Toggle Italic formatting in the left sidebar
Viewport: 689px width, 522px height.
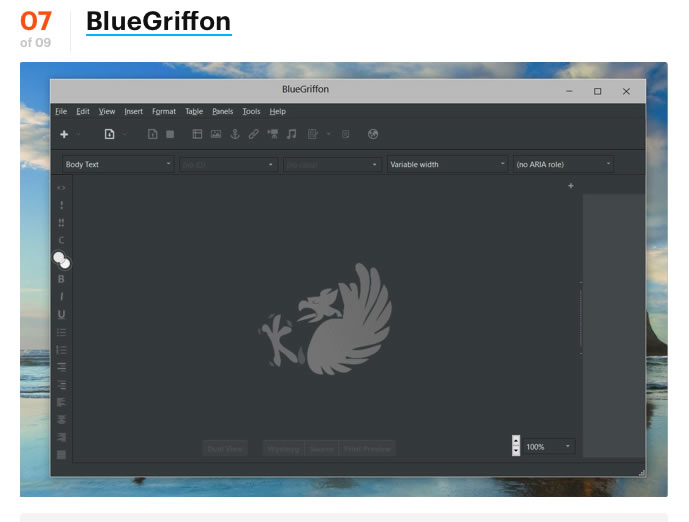pyautogui.click(x=61, y=297)
